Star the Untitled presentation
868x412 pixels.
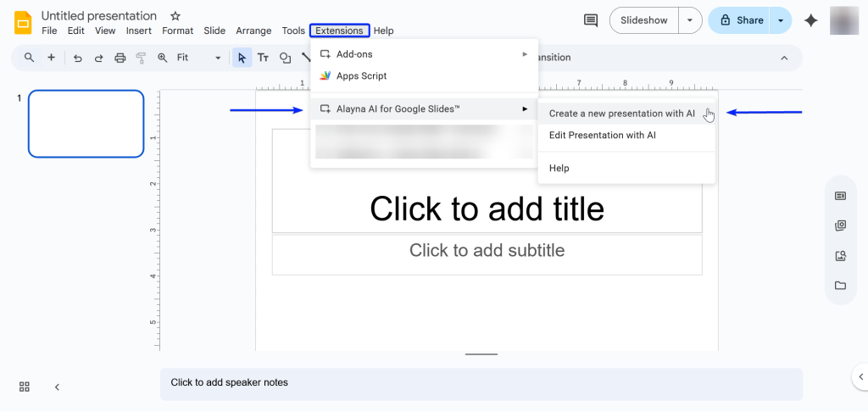pyautogui.click(x=175, y=16)
